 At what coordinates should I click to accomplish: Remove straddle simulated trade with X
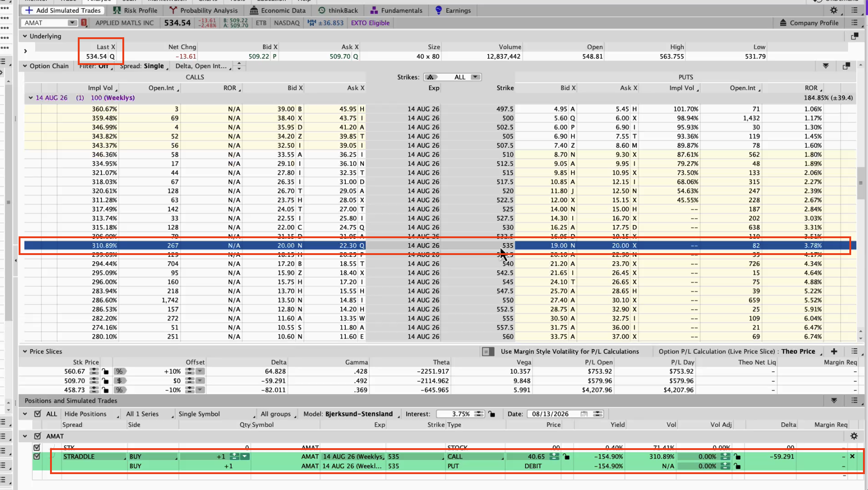coord(852,456)
